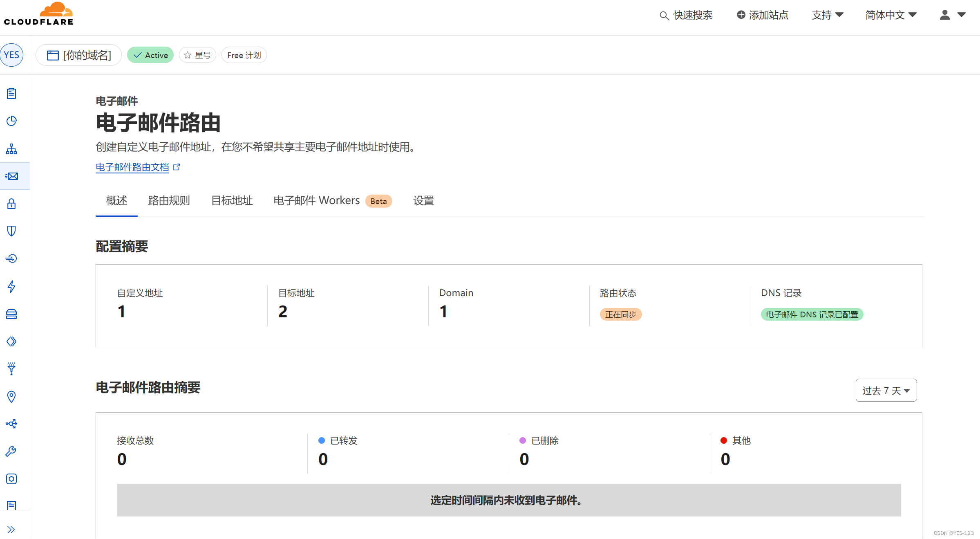The image size is (980, 539).
Task: Expand the sidebar with double chevron
Action: [11, 530]
